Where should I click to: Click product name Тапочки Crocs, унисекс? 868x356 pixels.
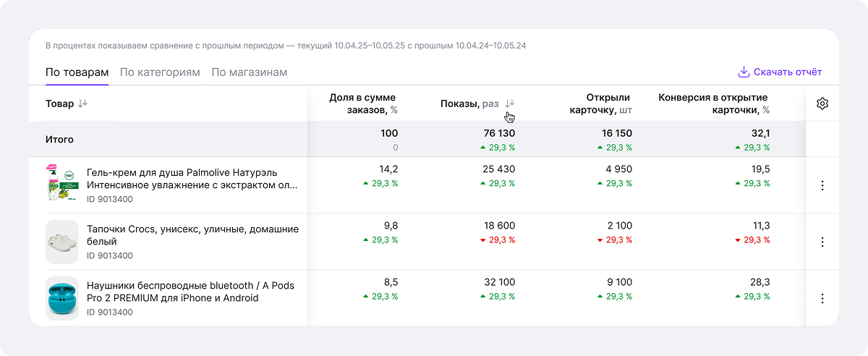click(192, 235)
